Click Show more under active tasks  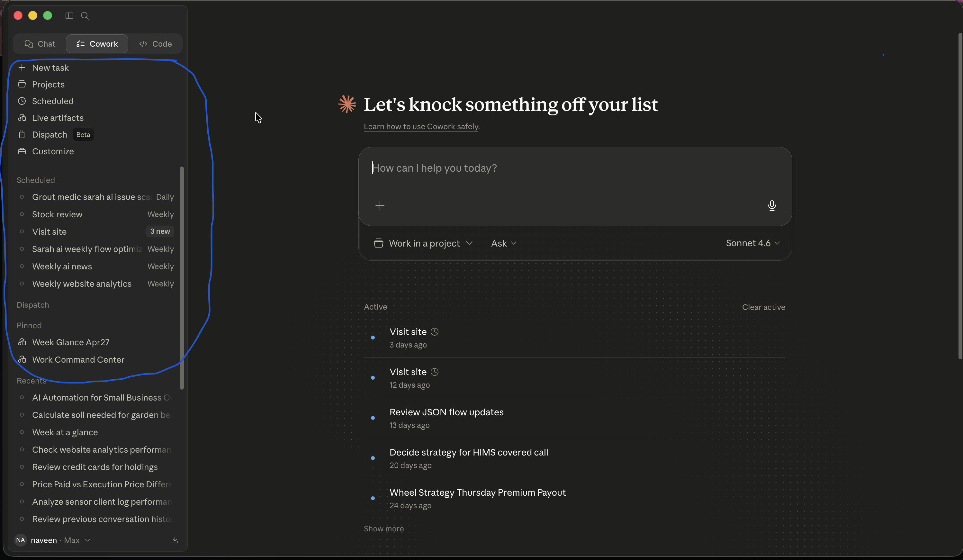click(383, 528)
